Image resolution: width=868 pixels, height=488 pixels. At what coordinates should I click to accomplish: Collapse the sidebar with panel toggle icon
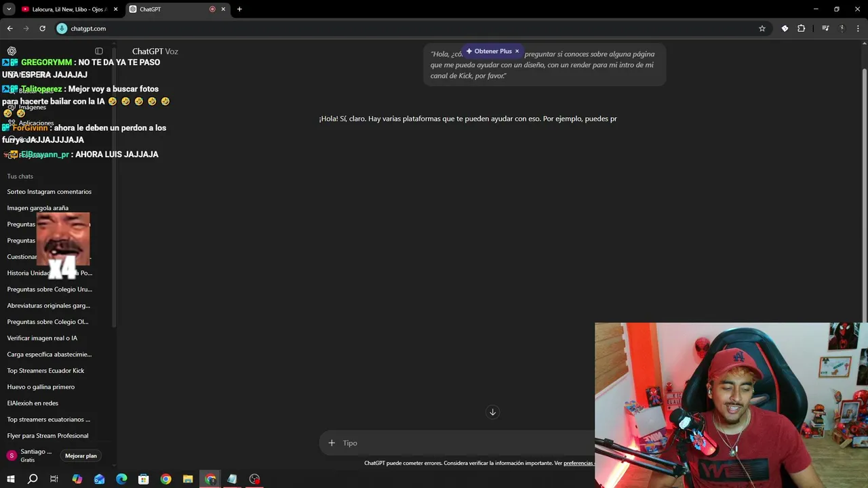click(99, 51)
